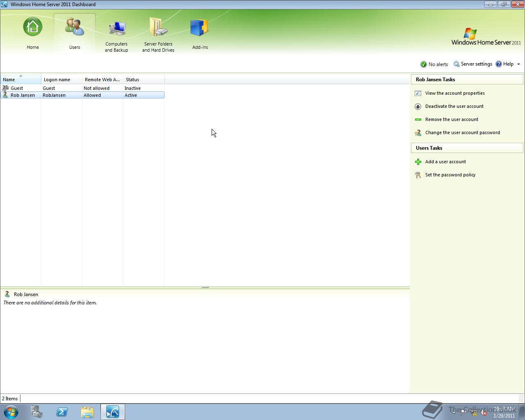This screenshot has height=420, width=525.
Task: Open the Windows Start menu
Action: (x=11, y=411)
